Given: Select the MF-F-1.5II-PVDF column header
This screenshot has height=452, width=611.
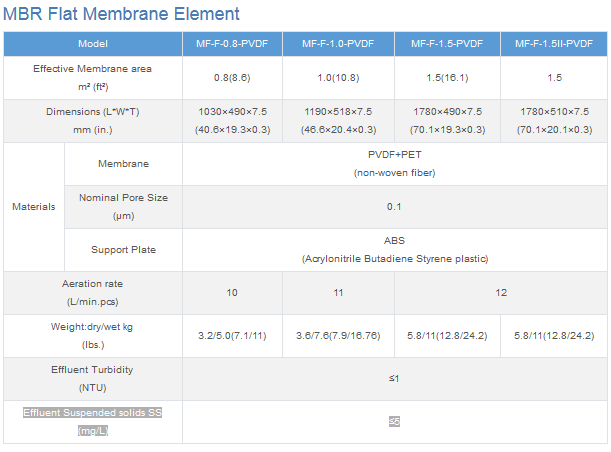Looking at the screenshot, I should (554, 44).
